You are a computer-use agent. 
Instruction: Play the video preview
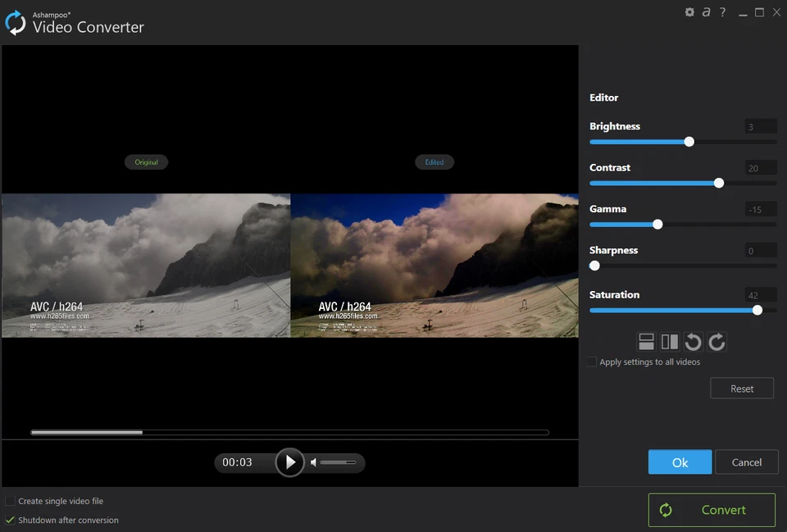pyautogui.click(x=290, y=462)
